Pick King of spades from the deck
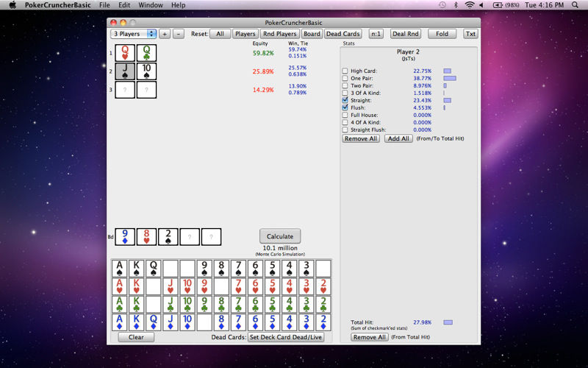Viewport: 588px width, 368px height. (x=137, y=269)
